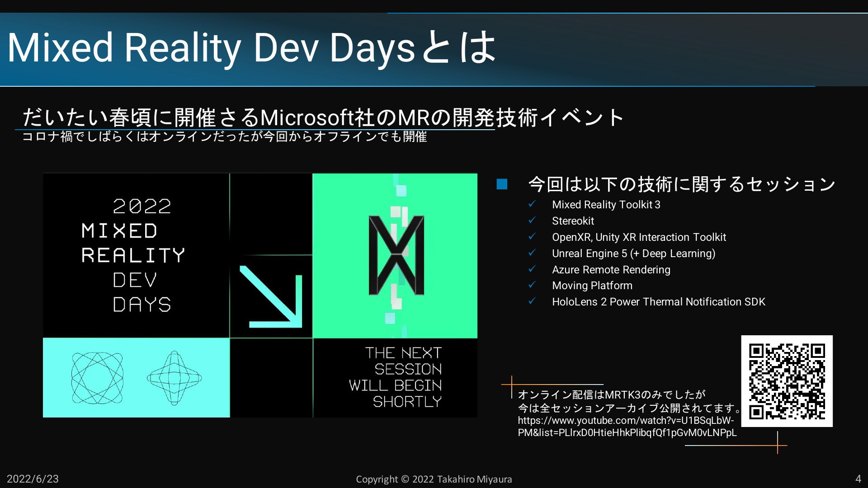868x488 pixels.
Task: Click the checkmark beside OpenXR line
Action: click(x=532, y=237)
